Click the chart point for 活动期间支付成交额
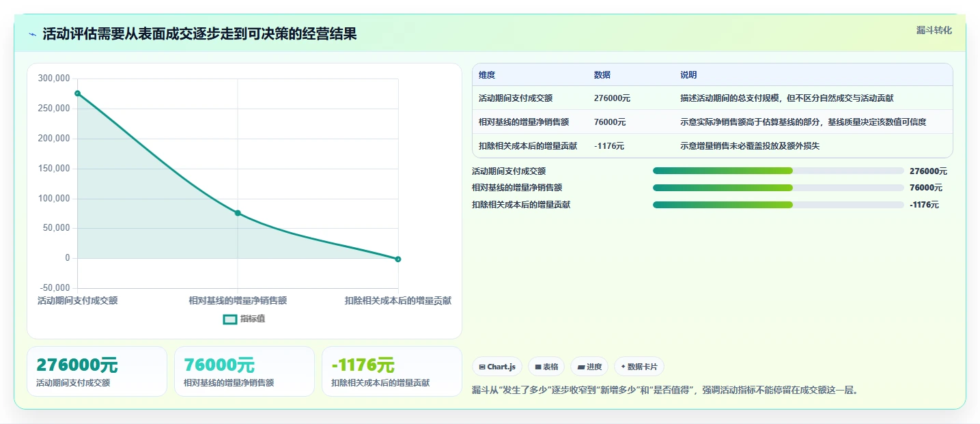 (77, 94)
